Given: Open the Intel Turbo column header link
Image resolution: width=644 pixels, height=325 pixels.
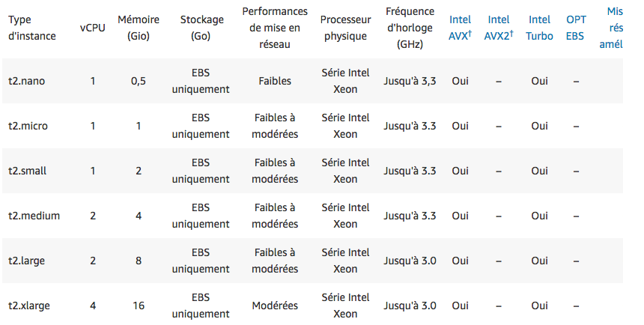Looking at the screenshot, I should [x=539, y=28].
